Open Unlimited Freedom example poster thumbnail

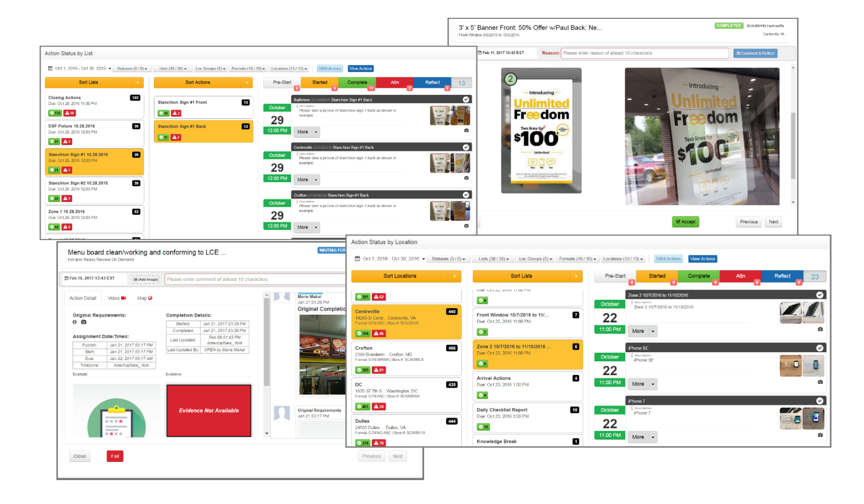[541, 131]
